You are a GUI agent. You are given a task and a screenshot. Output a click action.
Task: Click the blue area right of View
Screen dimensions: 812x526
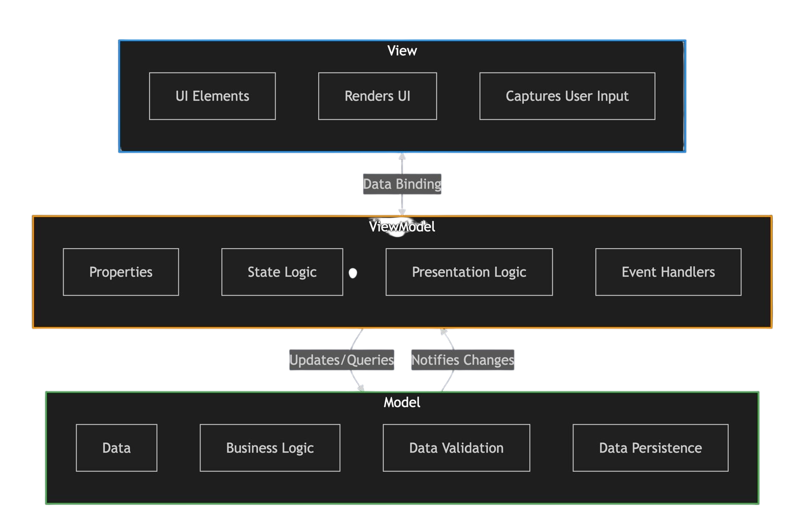coord(748,96)
